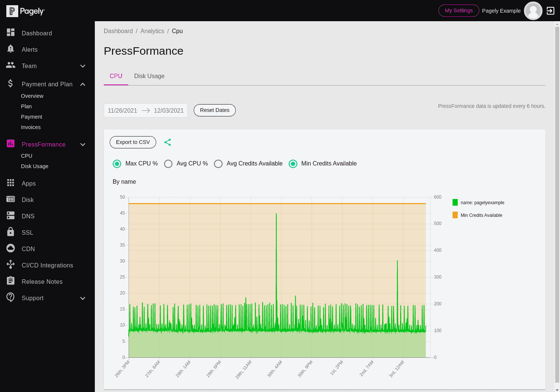Open the Plan sidebar item

coord(26,106)
